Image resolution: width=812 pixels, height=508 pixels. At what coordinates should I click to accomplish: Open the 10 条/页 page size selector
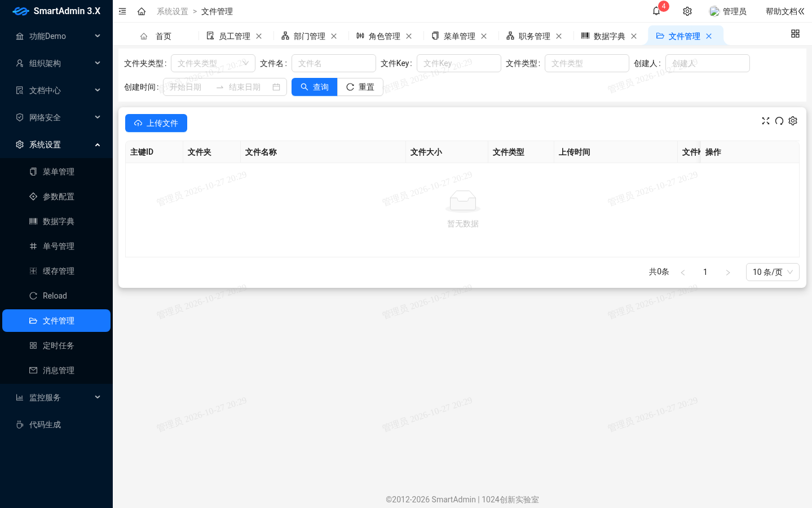(773, 272)
